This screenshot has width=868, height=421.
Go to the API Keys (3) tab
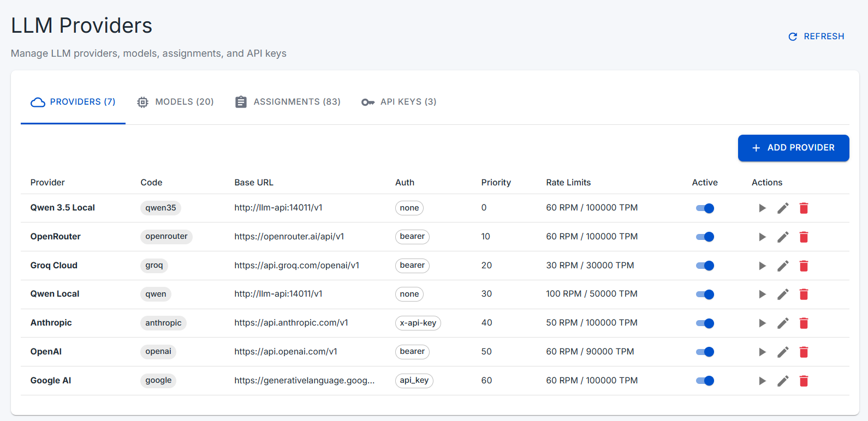pyautogui.click(x=399, y=102)
